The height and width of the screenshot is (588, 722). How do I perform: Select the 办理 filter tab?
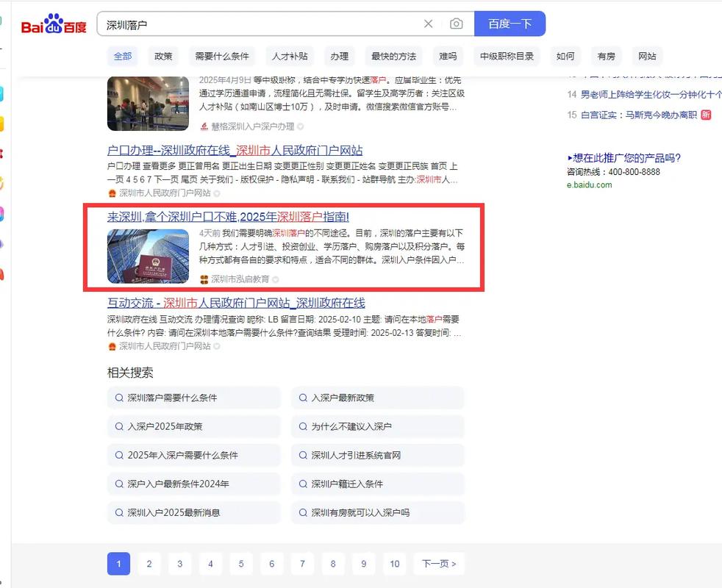tap(340, 56)
